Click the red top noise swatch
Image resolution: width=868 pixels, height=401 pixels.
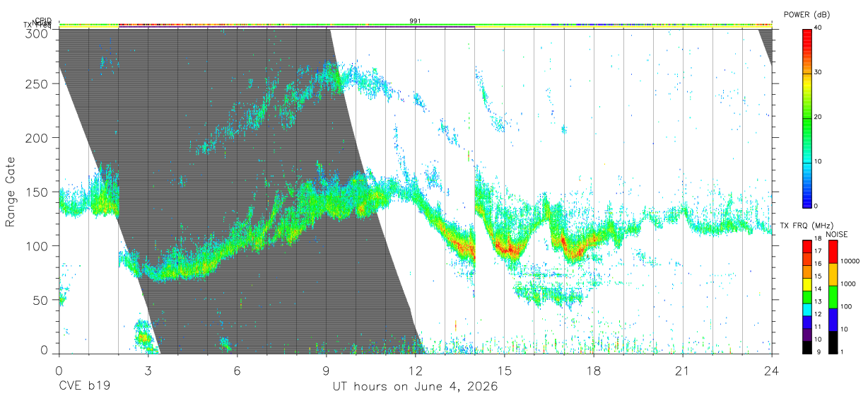click(x=832, y=250)
